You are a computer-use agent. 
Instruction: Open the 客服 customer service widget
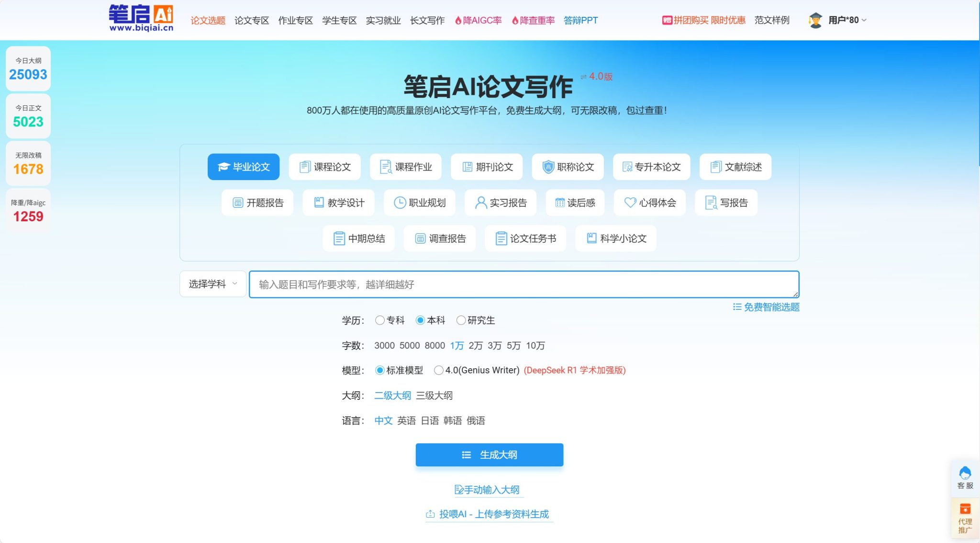pyautogui.click(x=965, y=478)
